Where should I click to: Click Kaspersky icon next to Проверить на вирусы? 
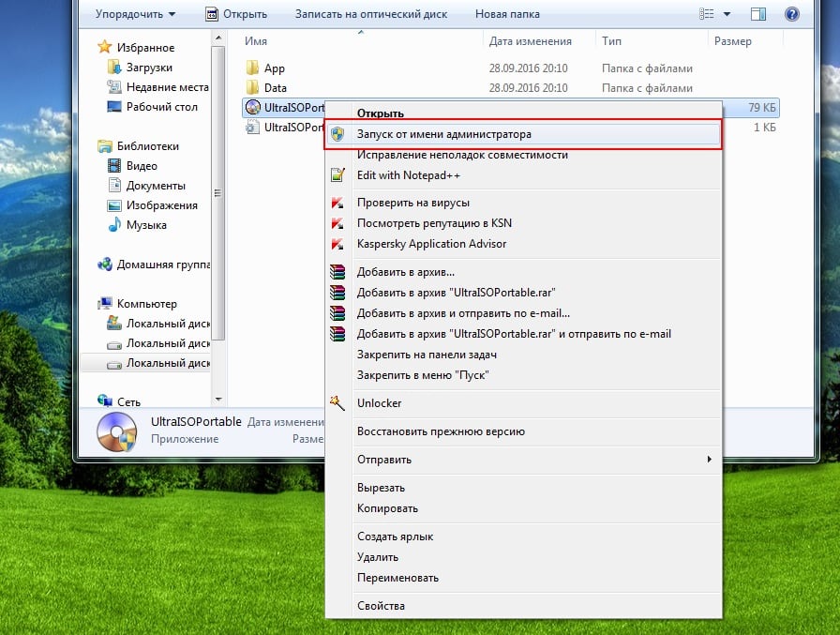click(x=338, y=203)
